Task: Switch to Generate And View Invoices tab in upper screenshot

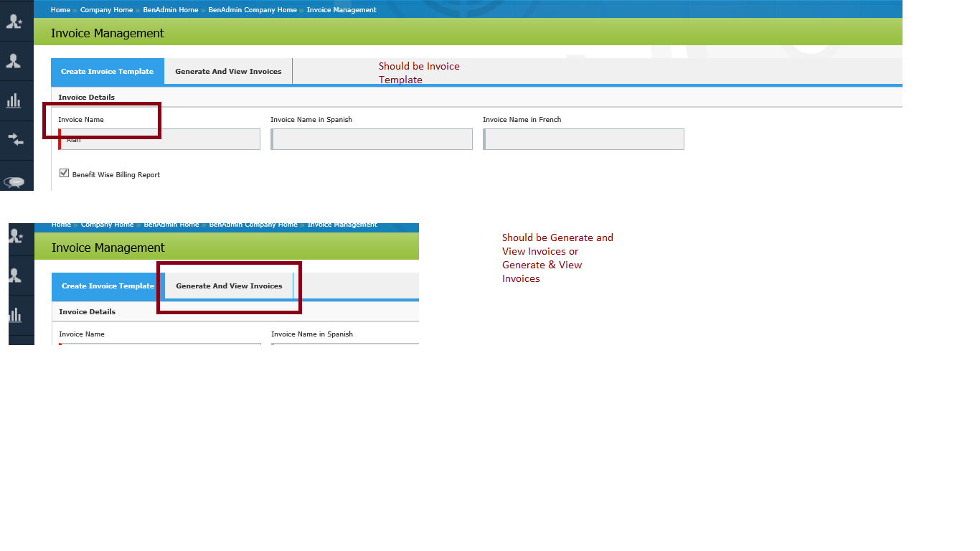Action: pyautogui.click(x=228, y=72)
